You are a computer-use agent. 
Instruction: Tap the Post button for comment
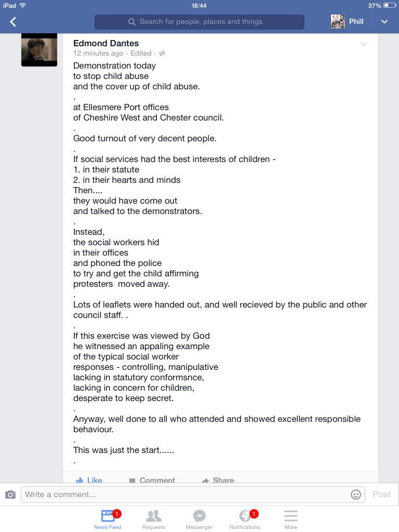click(x=381, y=495)
